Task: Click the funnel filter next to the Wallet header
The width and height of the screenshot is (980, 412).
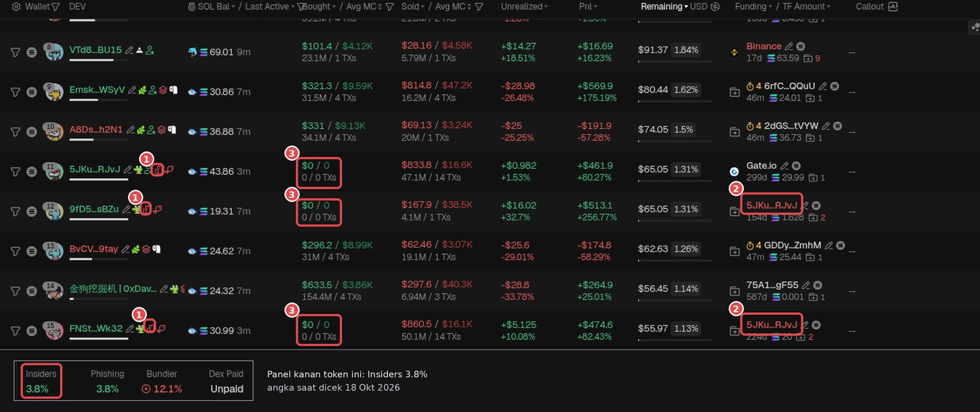Action: pyautogui.click(x=56, y=7)
